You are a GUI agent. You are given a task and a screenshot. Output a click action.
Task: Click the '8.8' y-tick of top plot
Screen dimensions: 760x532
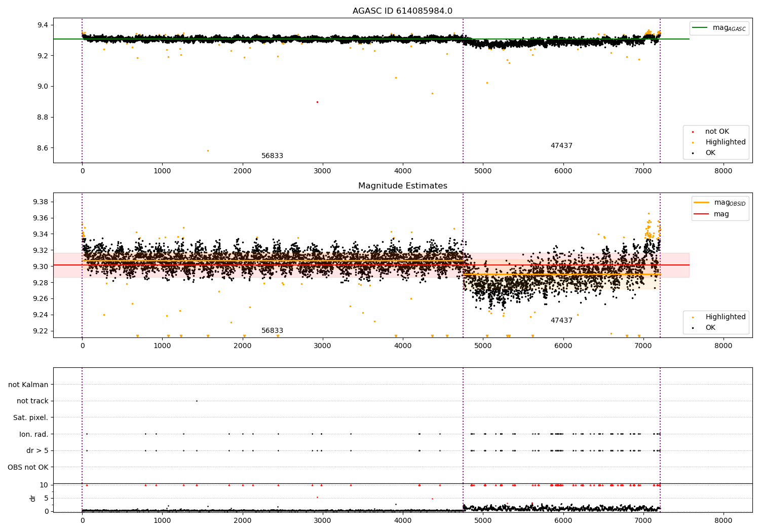coord(43,118)
